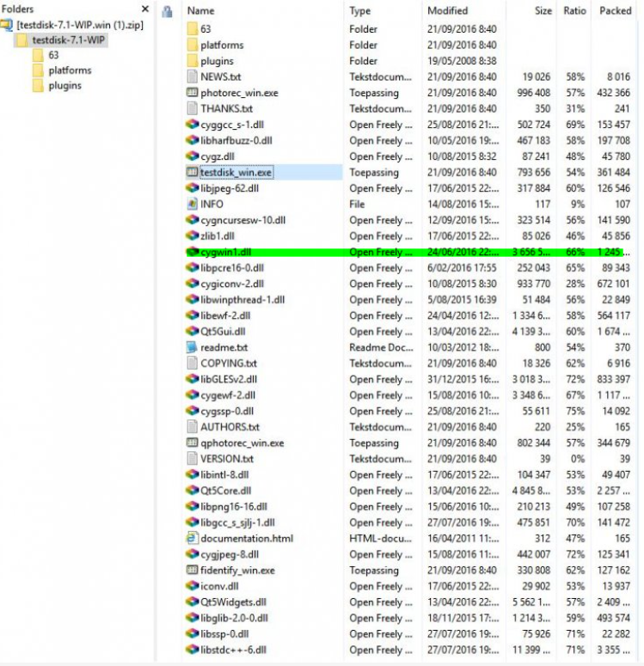Click the testdisk_win.exe application icon
The height and width of the screenshot is (666, 644).
point(192,173)
